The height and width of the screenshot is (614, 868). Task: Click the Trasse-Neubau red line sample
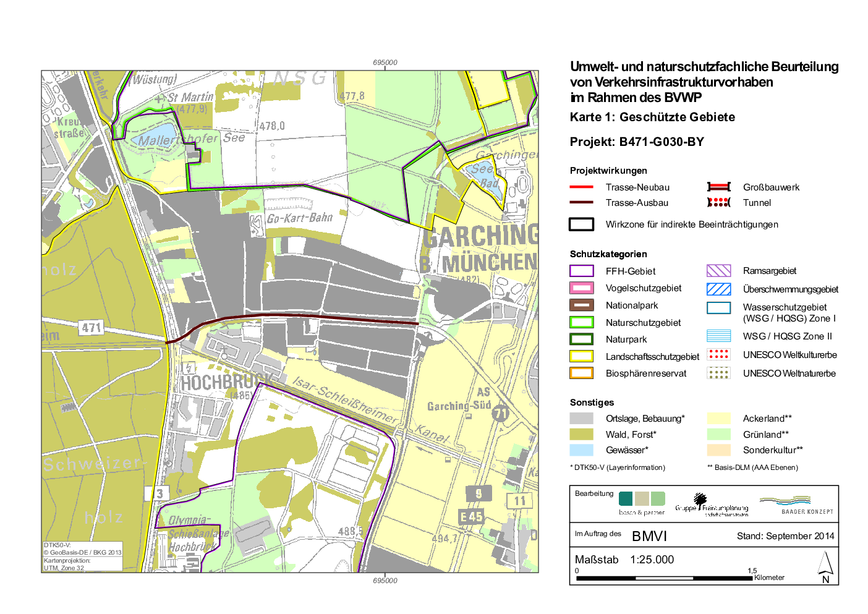[x=581, y=187]
